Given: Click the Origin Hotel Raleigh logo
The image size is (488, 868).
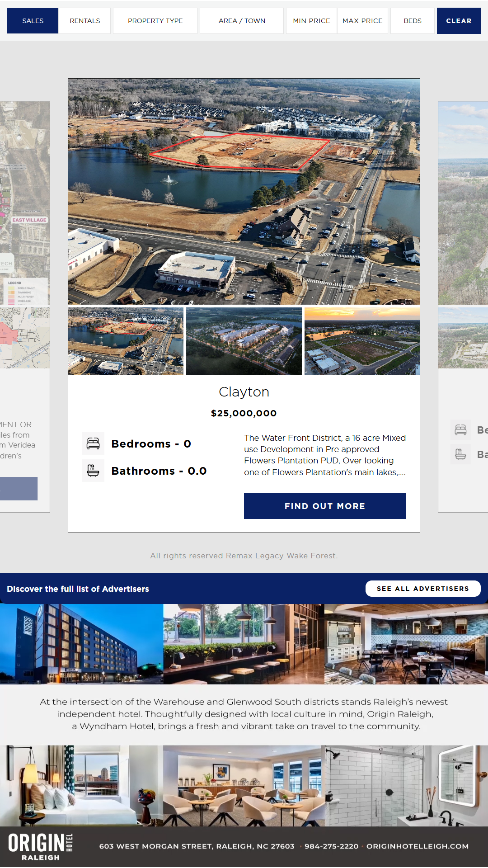Looking at the screenshot, I should [41, 847].
